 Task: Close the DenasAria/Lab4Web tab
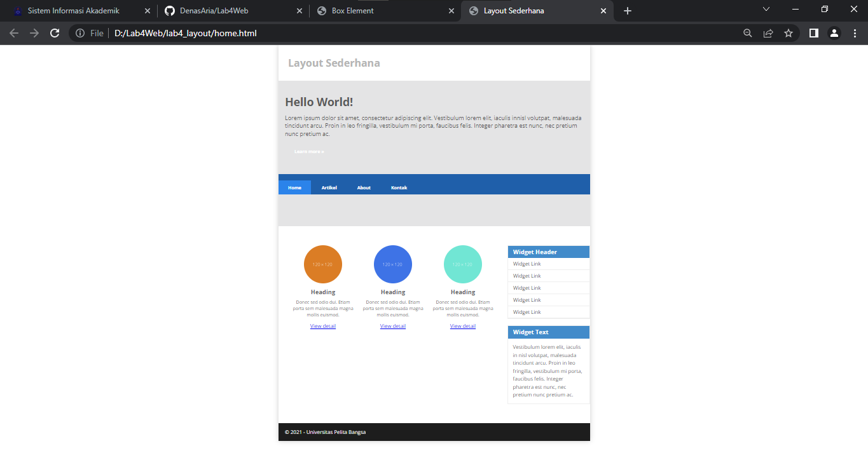[300, 11]
